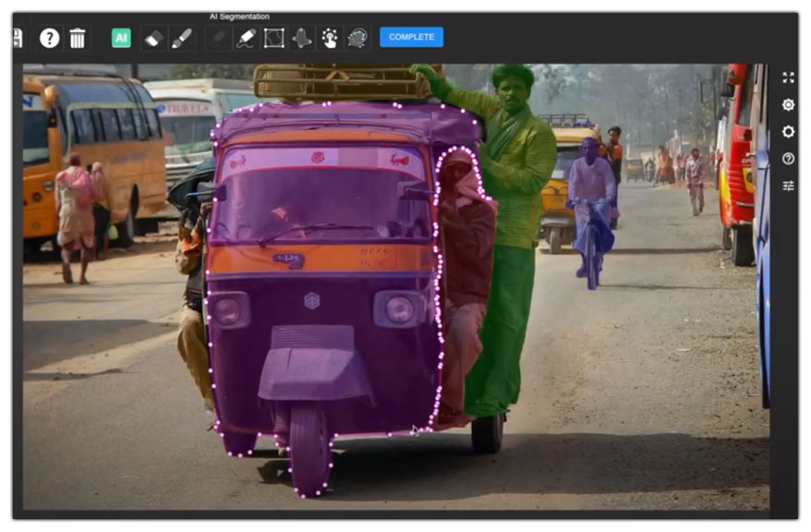Select the paint brush tool
This screenshot has width=811, height=532.
tap(181, 38)
